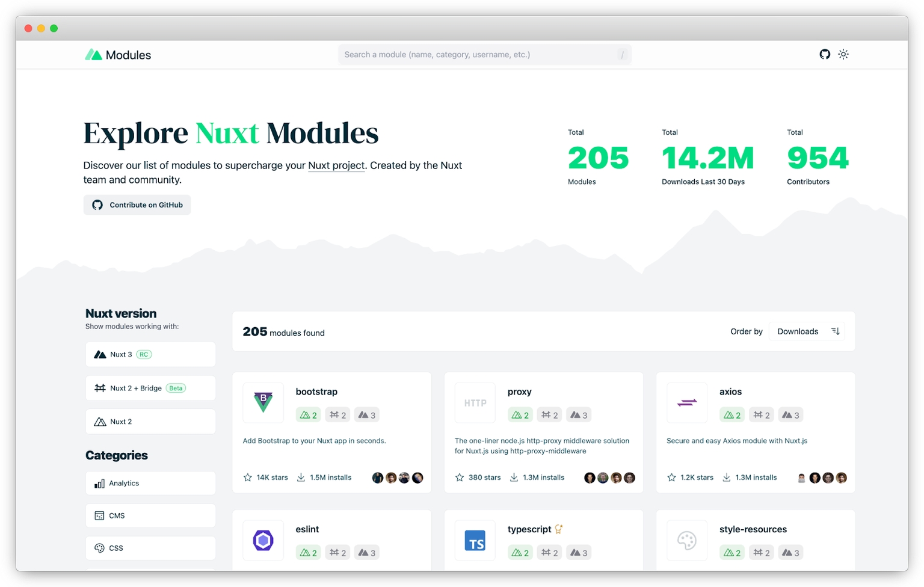Filter modules by Nuxt 3 RC
The height and width of the screenshot is (587, 924).
click(x=150, y=354)
